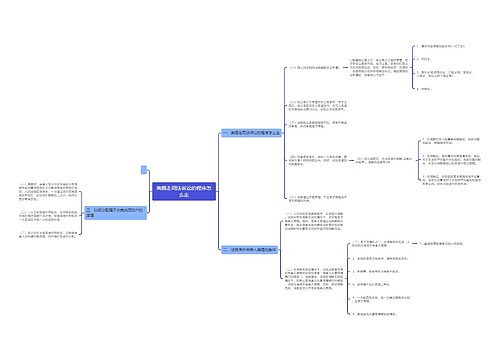Screen dimensions: 500x360
Task: Click middle subtopic (二) under left branch 三
Action: coord(48,216)
